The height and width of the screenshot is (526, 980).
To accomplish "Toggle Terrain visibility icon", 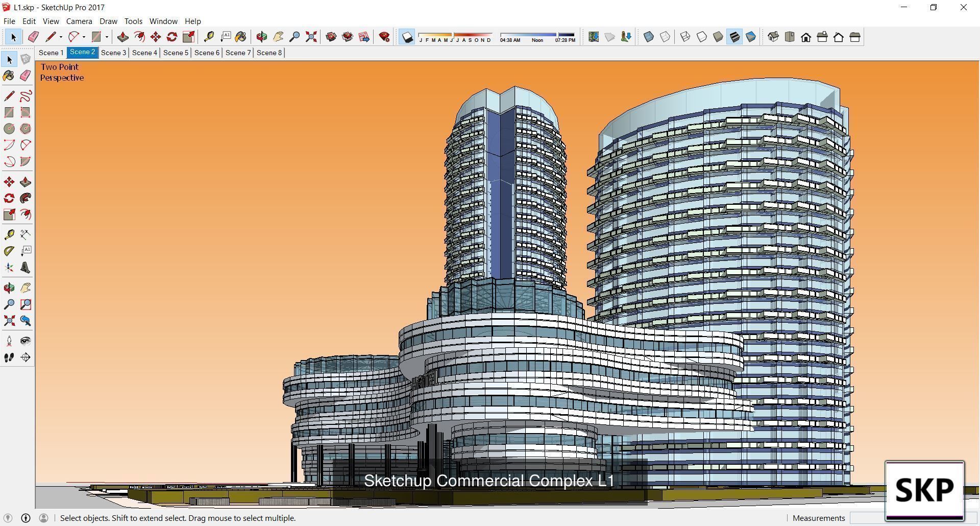I will [x=609, y=37].
